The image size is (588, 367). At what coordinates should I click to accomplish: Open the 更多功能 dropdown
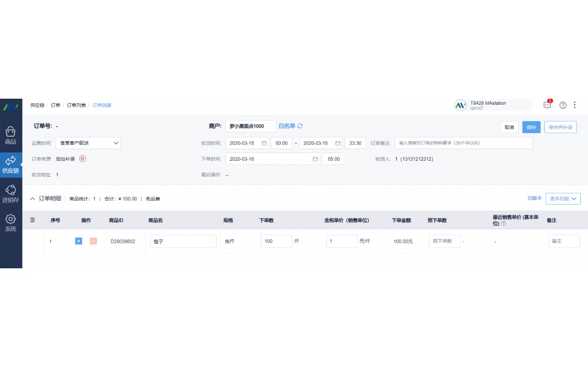coord(563,198)
